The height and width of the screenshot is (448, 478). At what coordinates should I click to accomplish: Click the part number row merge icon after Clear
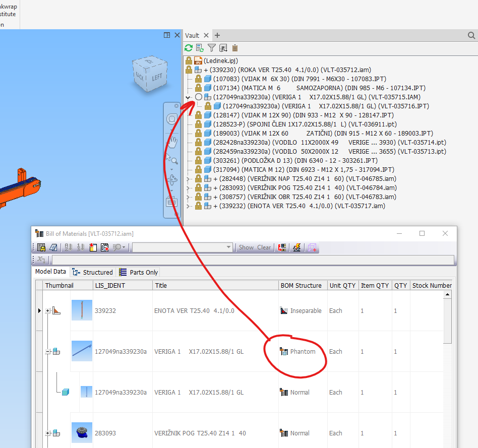point(282,247)
